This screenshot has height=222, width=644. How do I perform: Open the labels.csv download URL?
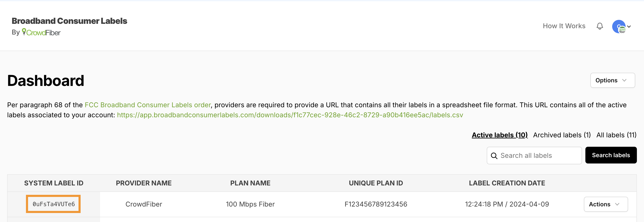pyautogui.click(x=290, y=115)
